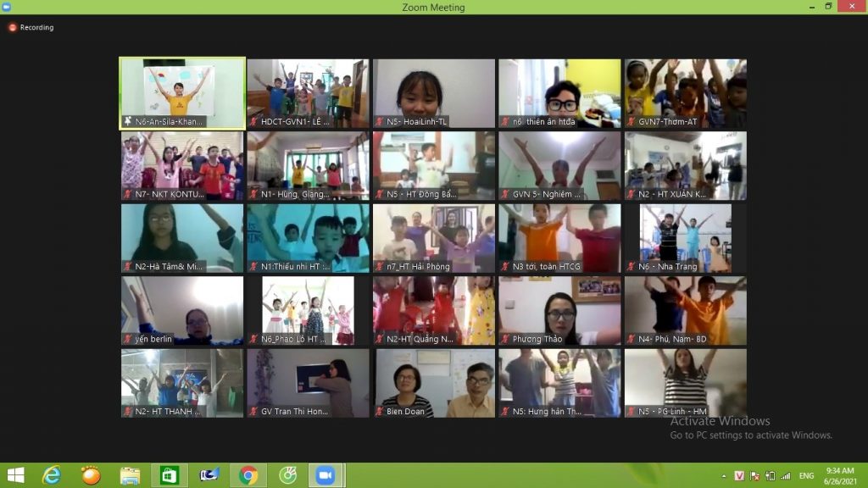The width and height of the screenshot is (868, 488).
Task: Select the GVN7-Thơm-AT video tile
Action: (x=685, y=93)
